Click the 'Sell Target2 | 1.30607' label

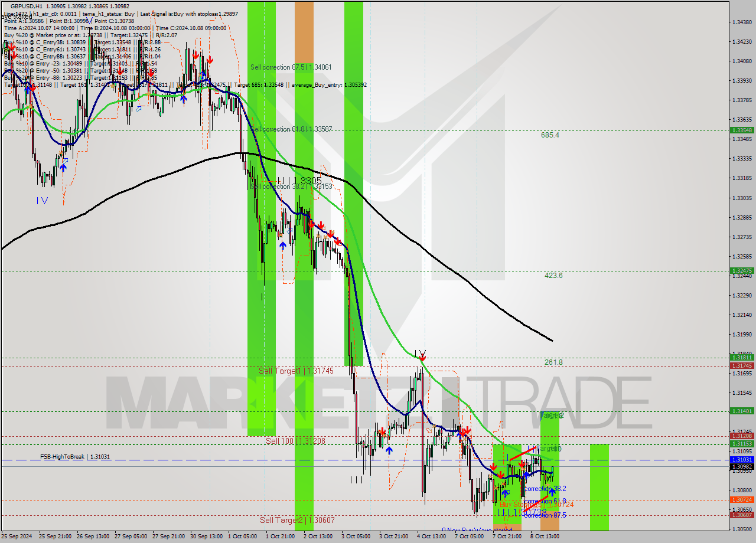tap(297, 520)
